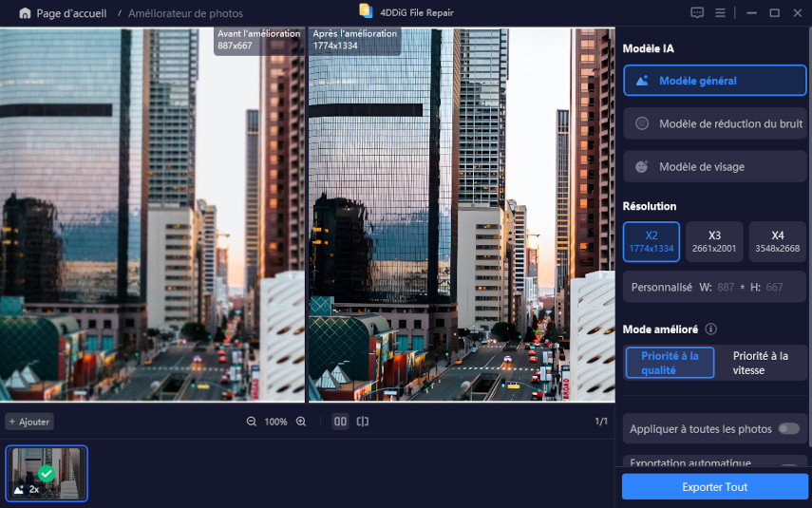812x508 pixels.
Task: Set resolution to X3 2661x2001
Action: 714,241
